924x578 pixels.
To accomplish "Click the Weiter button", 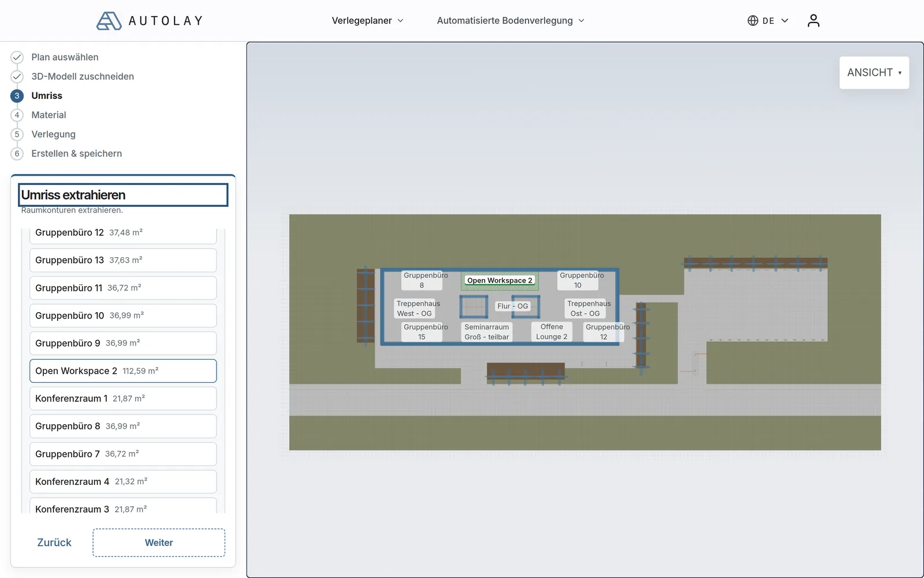I will [159, 543].
